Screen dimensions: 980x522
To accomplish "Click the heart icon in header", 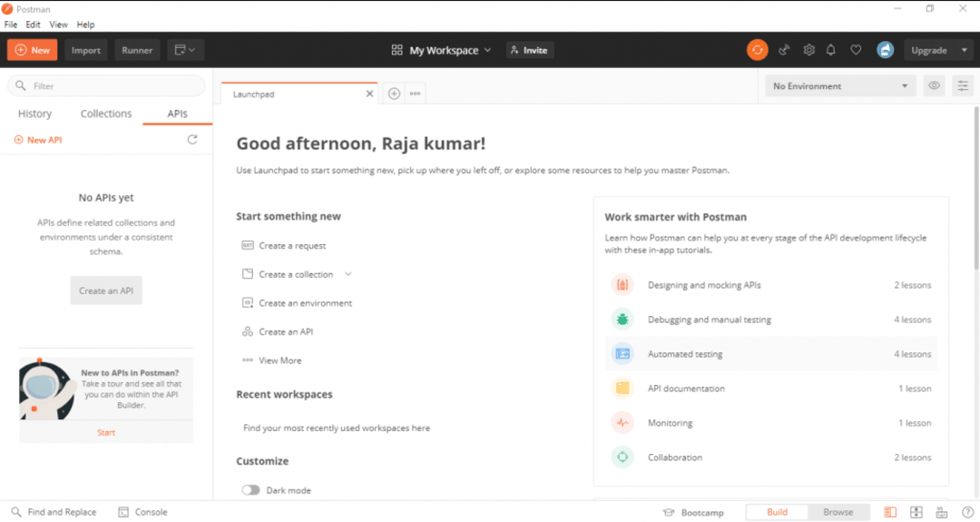I will pos(856,50).
